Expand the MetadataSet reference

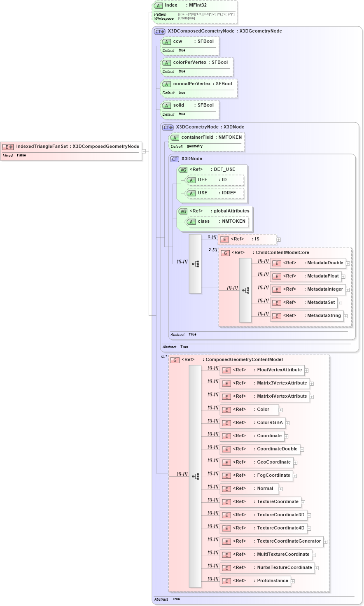(340, 303)
